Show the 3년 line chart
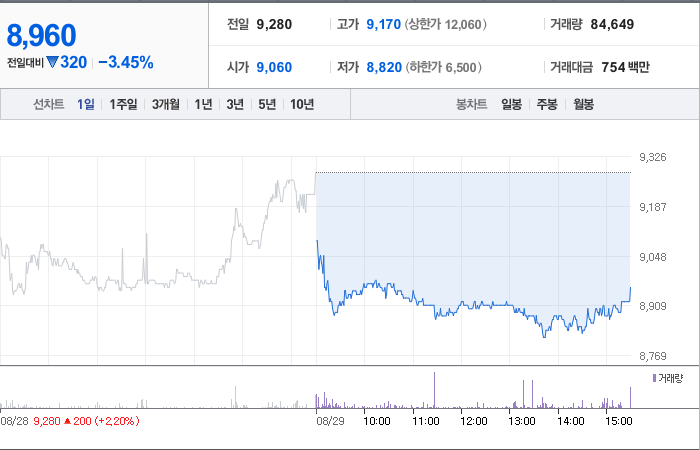Image resolution: width=700 pixels, height=450 pixels. [x=235, y=104]
